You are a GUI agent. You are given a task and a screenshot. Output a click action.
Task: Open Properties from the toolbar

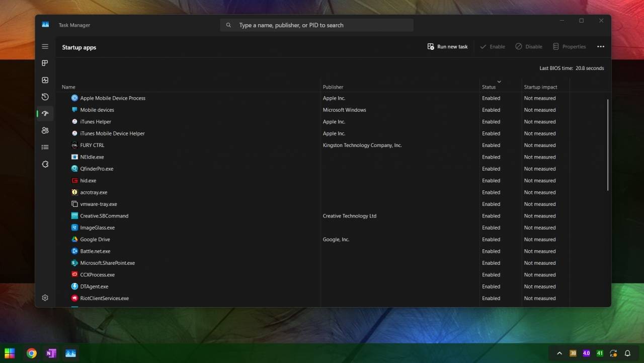(x=569, y=46)
